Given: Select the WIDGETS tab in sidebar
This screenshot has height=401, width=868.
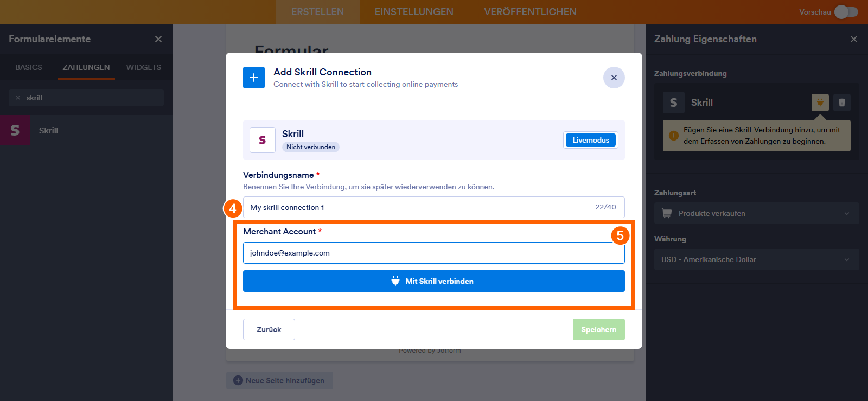Looking at the screenshot, I should click(x=144, y=67).
